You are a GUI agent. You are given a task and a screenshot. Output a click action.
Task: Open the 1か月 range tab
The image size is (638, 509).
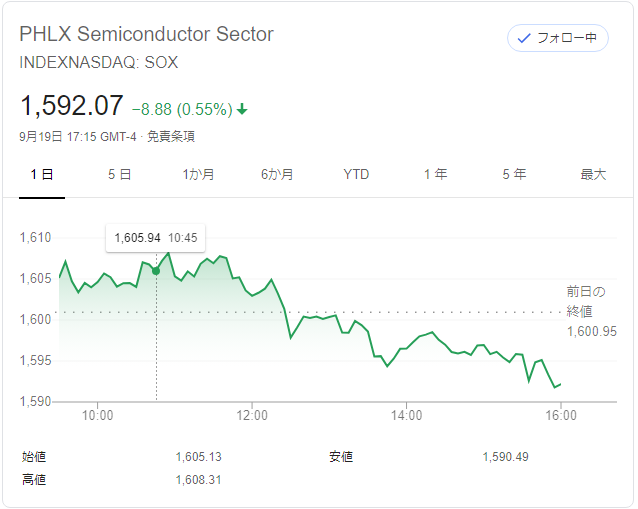click(x=198, y=175)
